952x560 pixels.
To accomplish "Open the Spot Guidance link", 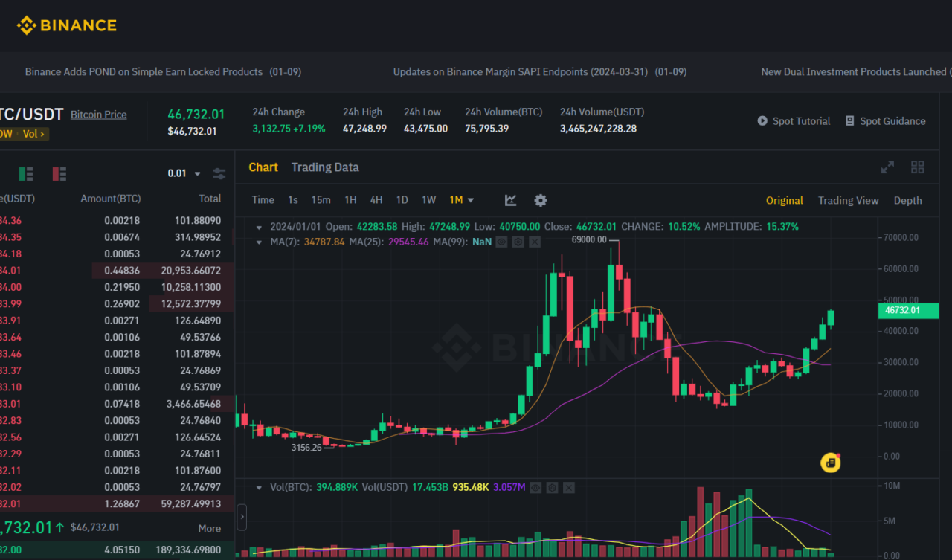I will pyautogui.click(x=885, y=121).
